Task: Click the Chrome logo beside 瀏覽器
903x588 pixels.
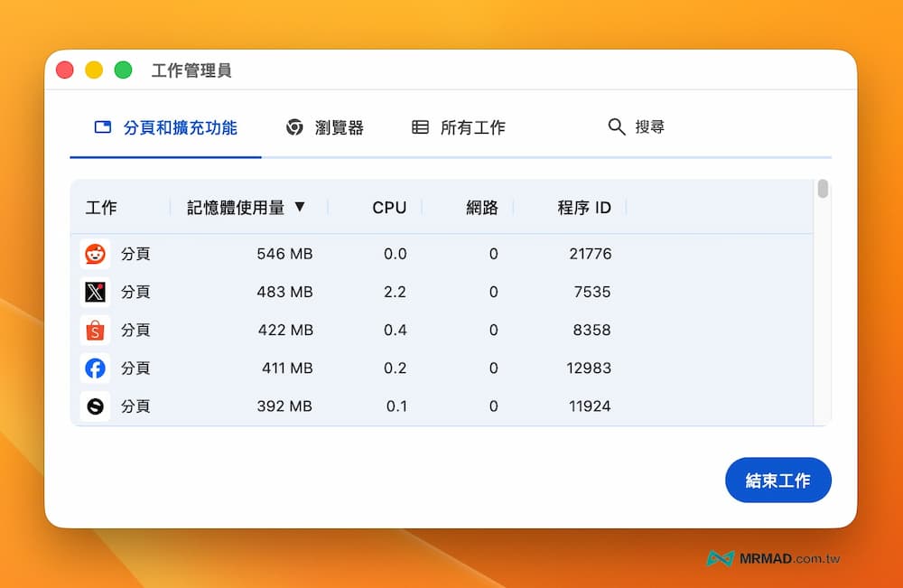Action: pos(293,127)
